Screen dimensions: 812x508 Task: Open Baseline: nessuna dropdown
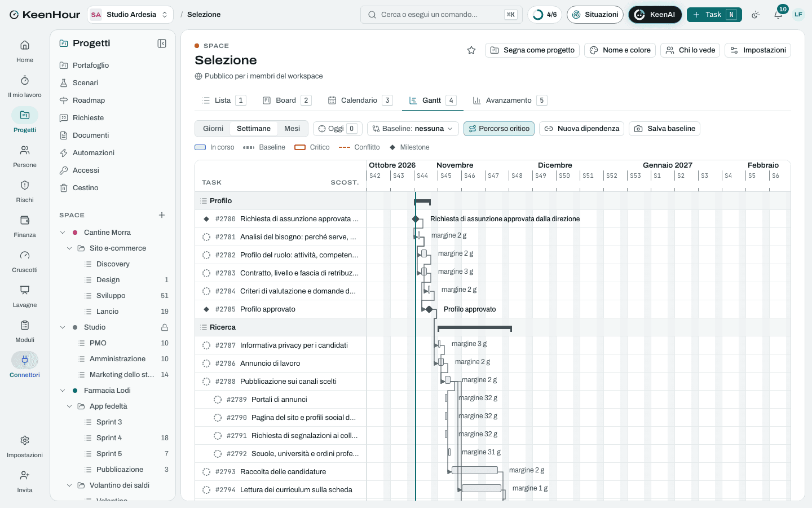point(413,129)
